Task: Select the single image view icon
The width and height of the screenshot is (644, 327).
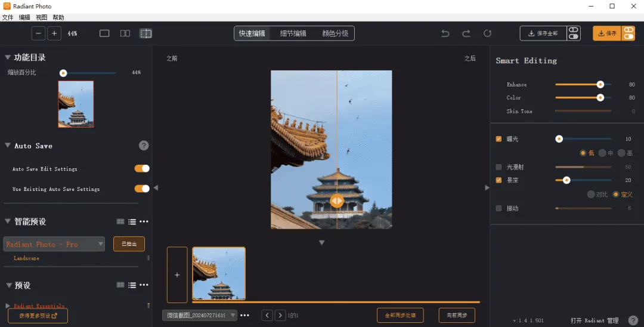Action: click(104, 33)
